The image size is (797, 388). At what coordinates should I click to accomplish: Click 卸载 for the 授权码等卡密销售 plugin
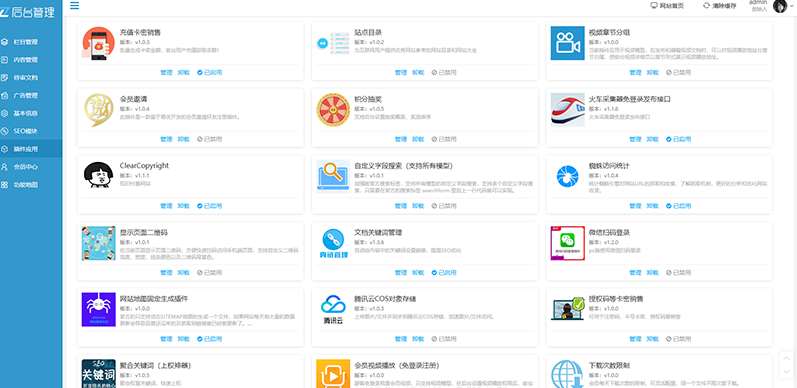pyautogui.click(x=653, y=339)
